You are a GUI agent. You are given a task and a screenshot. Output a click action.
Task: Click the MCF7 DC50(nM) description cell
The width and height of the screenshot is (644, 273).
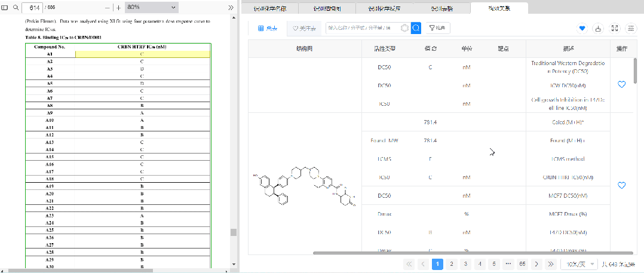568,196
